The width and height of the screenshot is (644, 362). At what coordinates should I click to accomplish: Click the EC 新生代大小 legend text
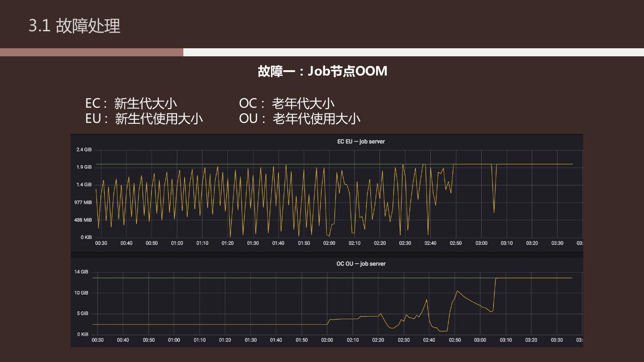point(131,103)
